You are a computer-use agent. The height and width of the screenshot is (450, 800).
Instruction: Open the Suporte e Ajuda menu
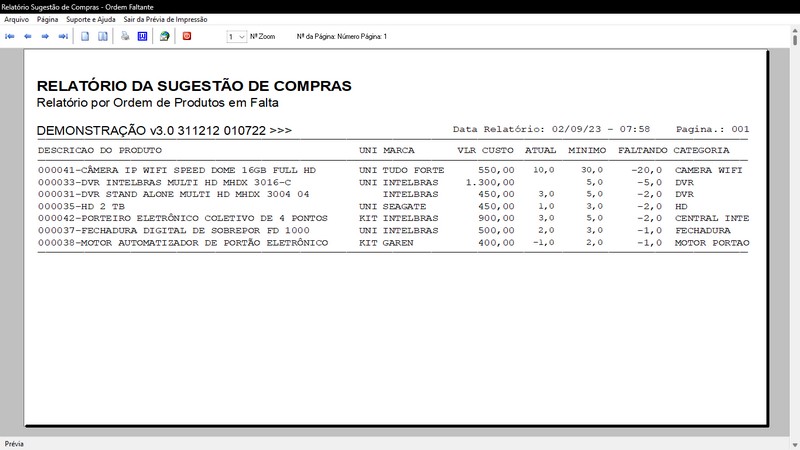[x=91, y=19]
